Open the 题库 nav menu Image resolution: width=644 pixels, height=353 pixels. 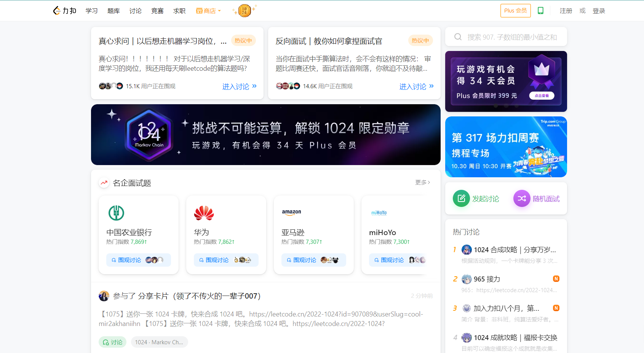pos(113,11)
